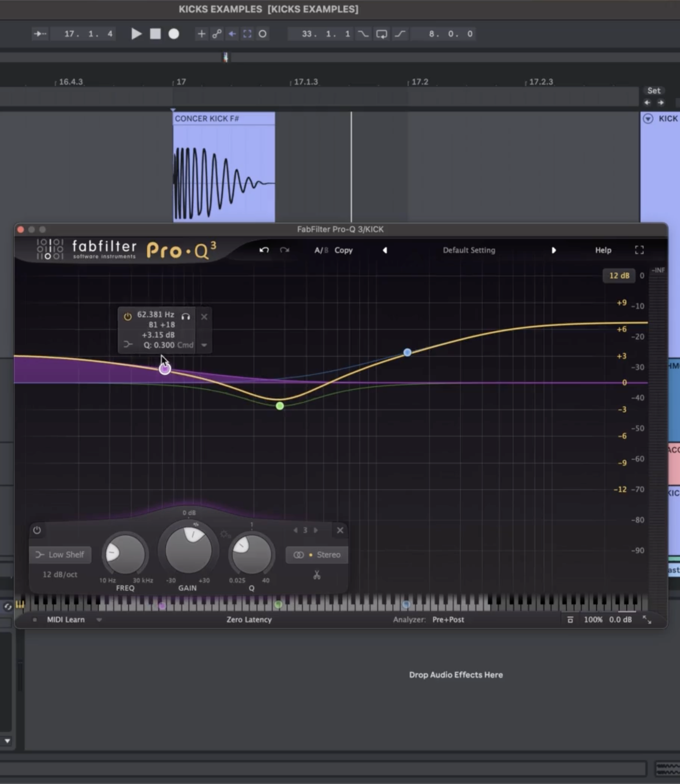Screen dimensions: 680x784
Task: Toggle the A/B state button
Action: (321, 250)
